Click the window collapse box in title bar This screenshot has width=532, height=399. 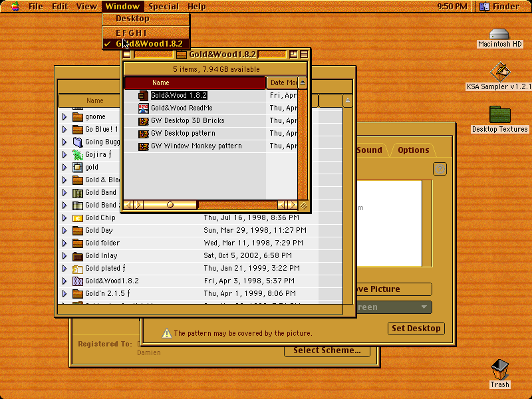[304, 55]
